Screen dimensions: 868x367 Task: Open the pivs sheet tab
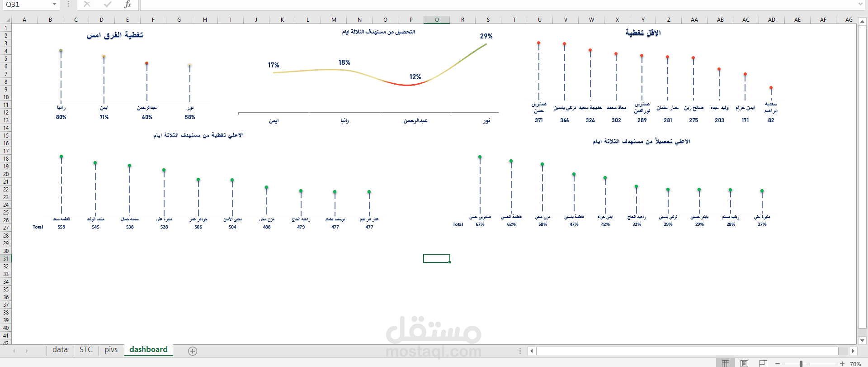point(111,349)
